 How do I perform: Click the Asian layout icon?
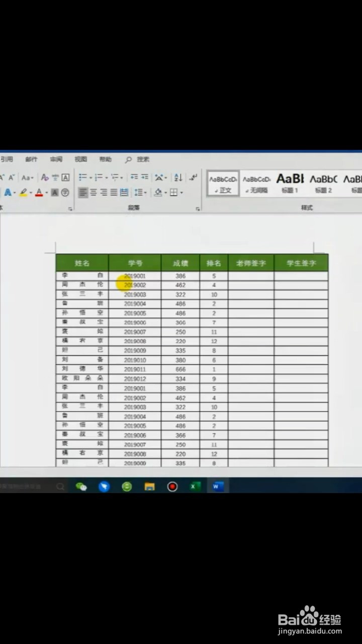pyautogui.click(x=159, y=177)
